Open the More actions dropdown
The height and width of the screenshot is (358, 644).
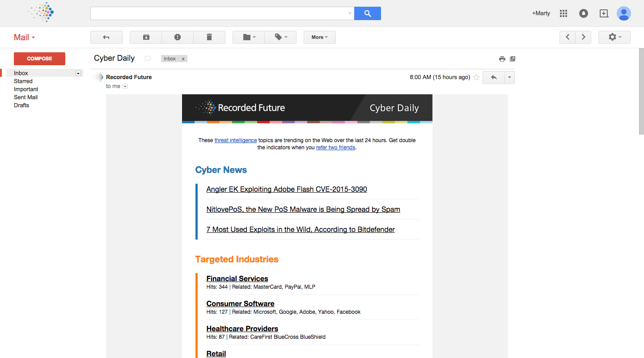coord(320,37)
